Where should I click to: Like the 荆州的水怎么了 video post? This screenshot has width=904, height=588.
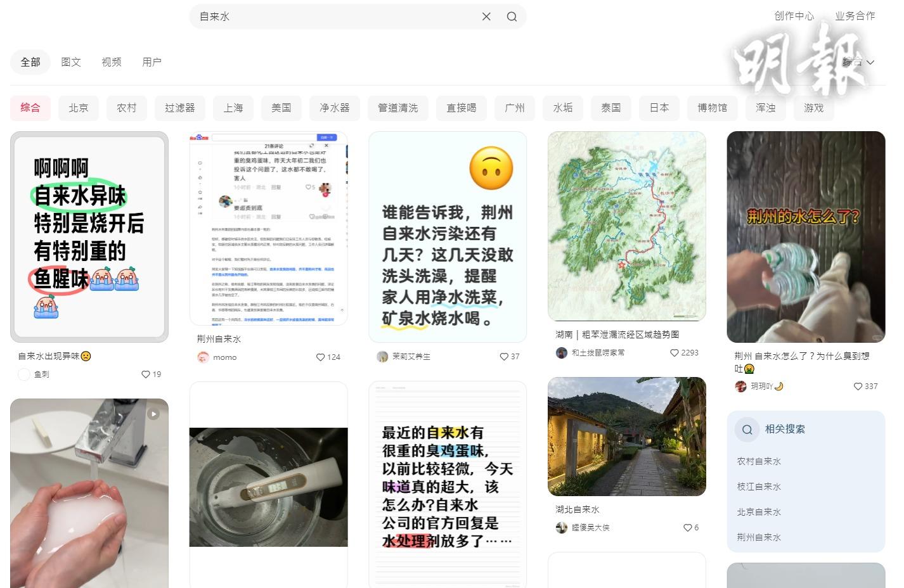tap(858, 387)
